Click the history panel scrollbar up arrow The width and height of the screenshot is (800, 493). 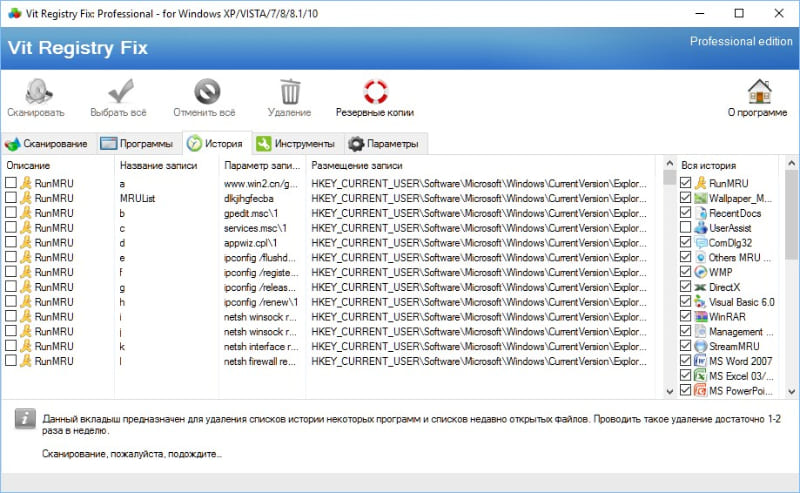(791, 163)
